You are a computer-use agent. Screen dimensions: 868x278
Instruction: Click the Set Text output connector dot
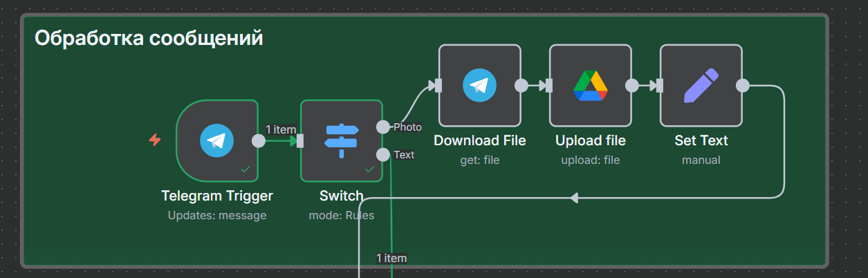(x=742, y=86)
